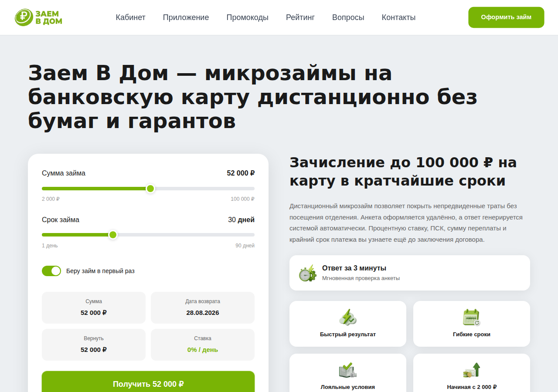Click the Дата возврата 28.08.2026 value
This screenshot has height=392, width=558.
click(203, 313)
